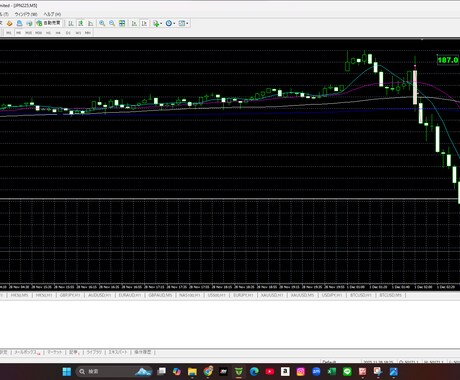The image size is (460, 380).
Task: Zoom out on the chart
Action: [x=112, y=23]
